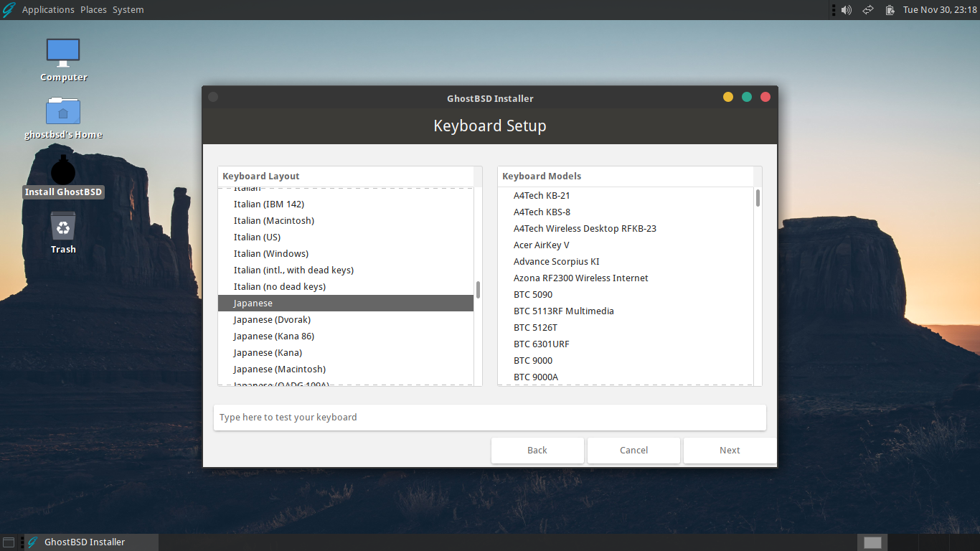Open the Places menu
This screenshot has width=980, height=551.
[x=93, y=10]
